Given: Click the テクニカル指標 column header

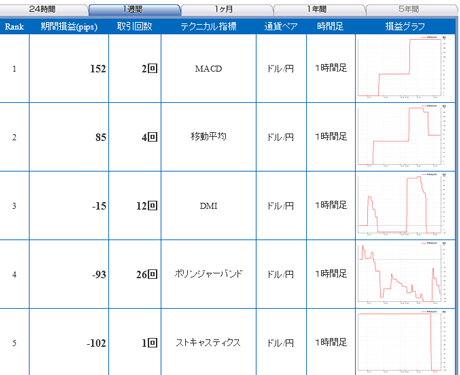Looking at the screenshot, I should click(209, 26).
